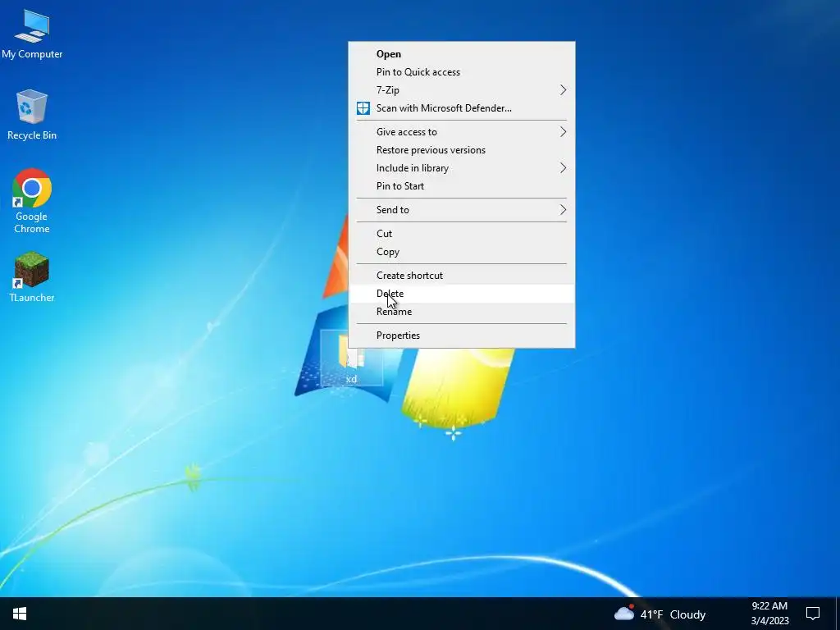Choose Create shortcut
Screen dimensions: 840x630
(462, 276)
